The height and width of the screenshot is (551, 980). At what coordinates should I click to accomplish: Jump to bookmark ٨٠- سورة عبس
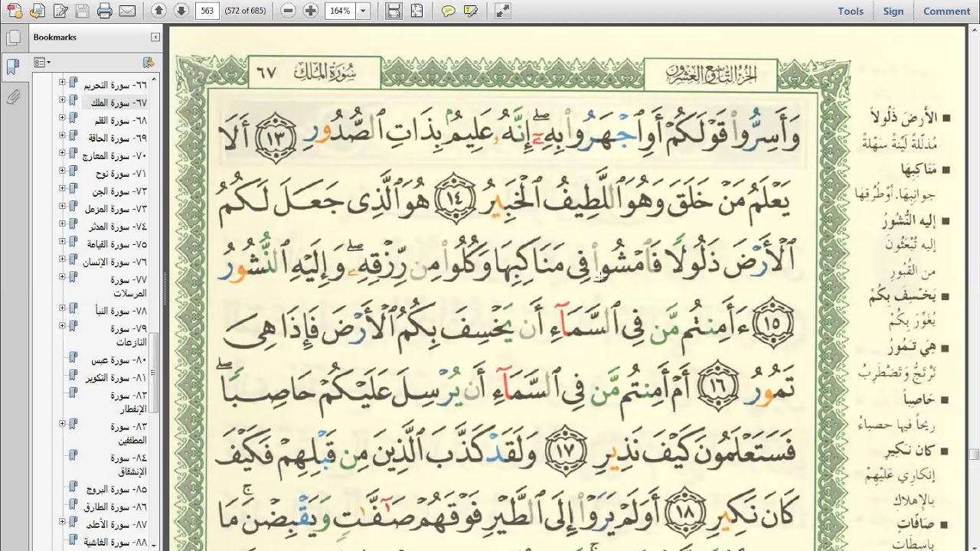point(119,360)
